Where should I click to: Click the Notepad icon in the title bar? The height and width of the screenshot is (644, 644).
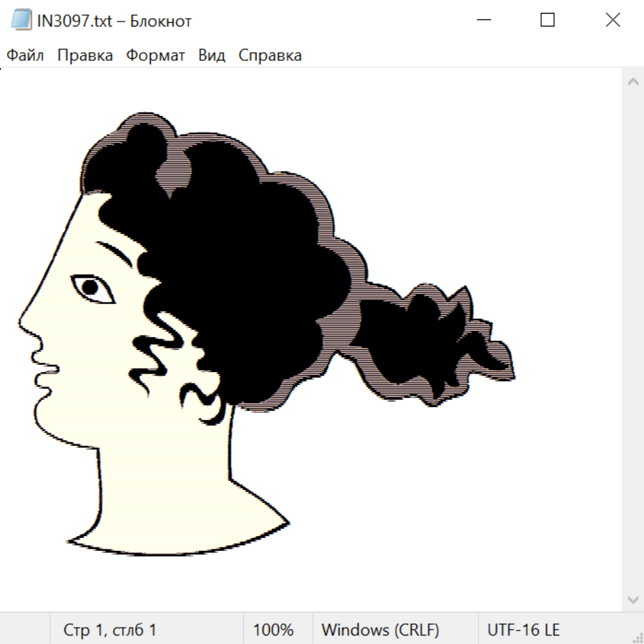pos(21,21)
